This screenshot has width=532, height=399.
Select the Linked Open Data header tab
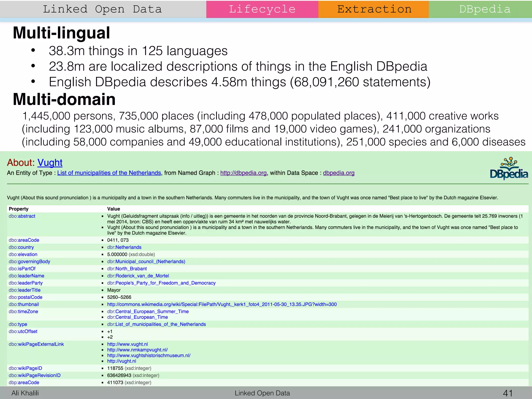coord(103,9)
